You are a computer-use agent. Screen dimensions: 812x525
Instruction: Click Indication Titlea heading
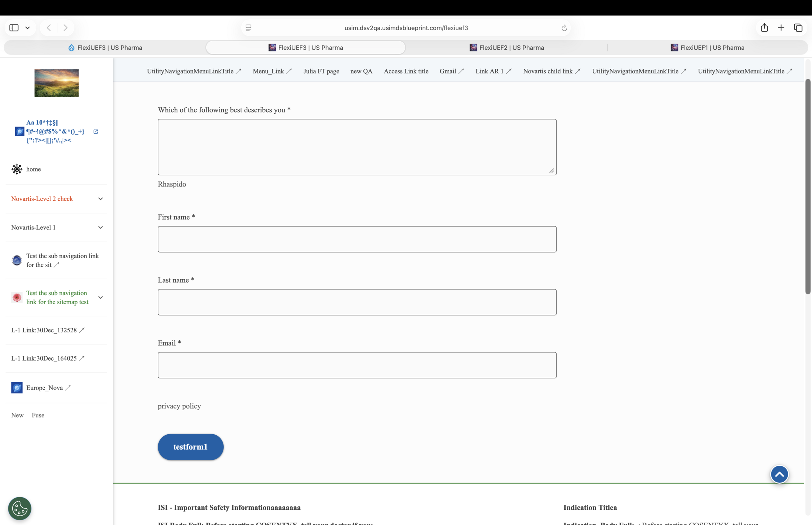[x=590, y=508]
